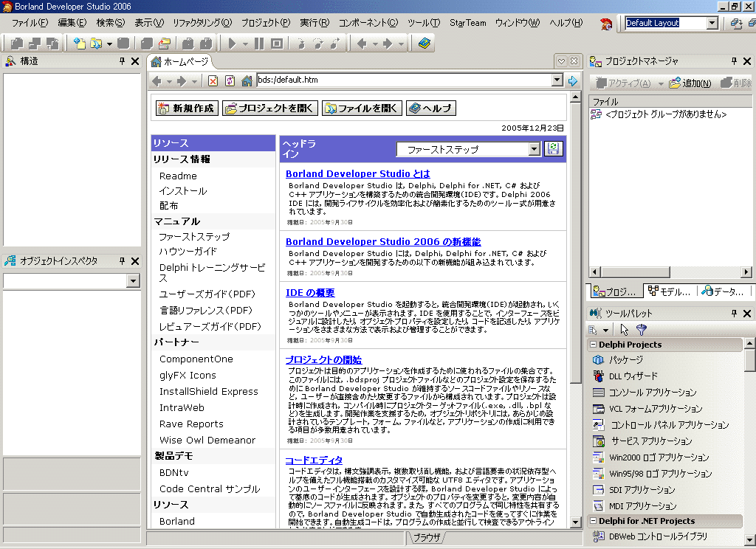Click the browser Stop loading icon

[x=213, y=81]
